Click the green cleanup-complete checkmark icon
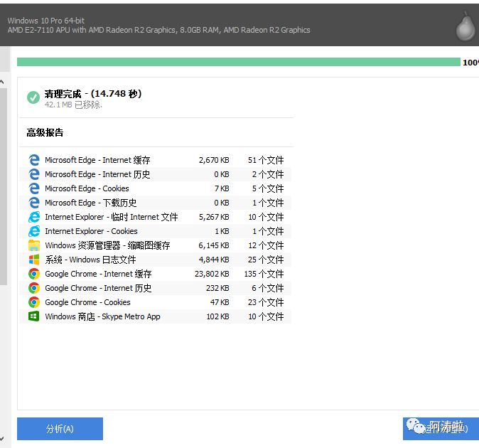479x448 pixels. click(x=33, y=97)
